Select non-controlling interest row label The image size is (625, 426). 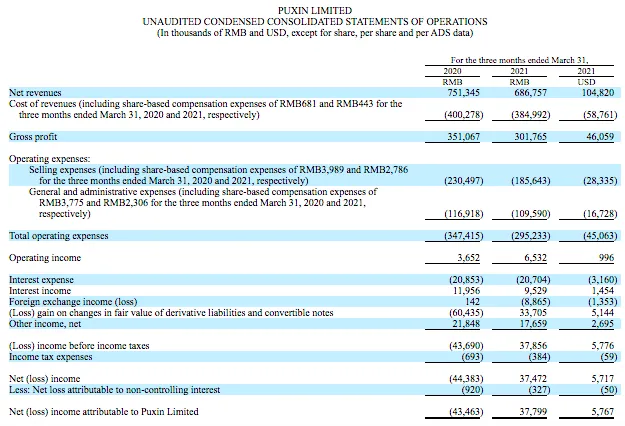point(114,390)
